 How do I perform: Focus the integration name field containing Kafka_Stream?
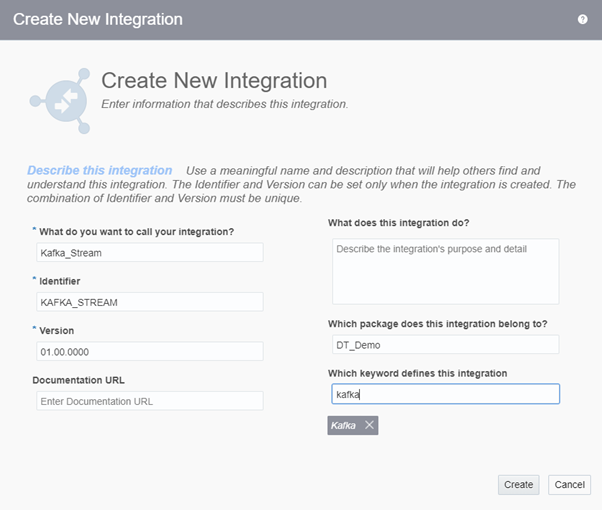(148, 252)
